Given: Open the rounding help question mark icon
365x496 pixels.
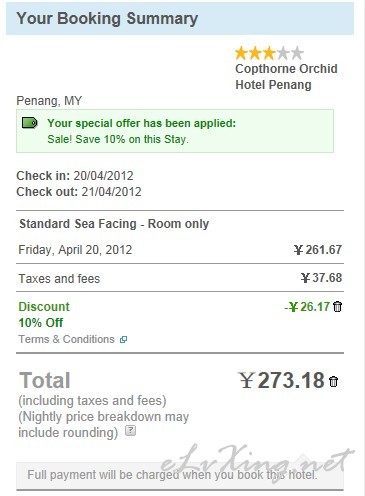Looking at the screenshot, I should [x=130, y=431].
